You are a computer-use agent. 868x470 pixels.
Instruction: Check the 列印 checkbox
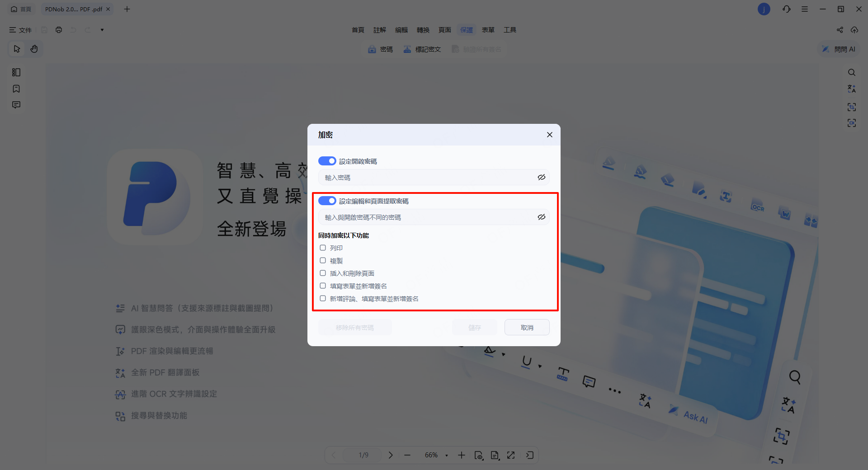coord(323,248)
